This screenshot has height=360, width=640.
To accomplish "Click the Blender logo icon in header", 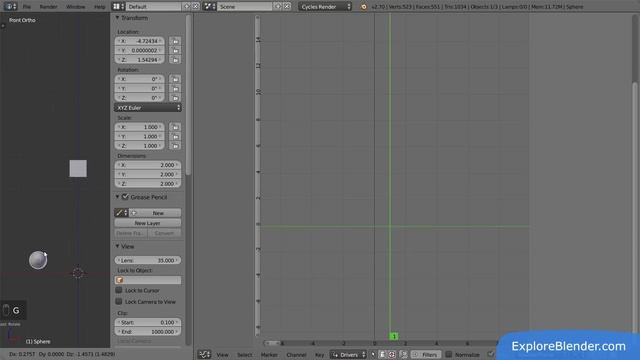I will [x=363, y=7].
